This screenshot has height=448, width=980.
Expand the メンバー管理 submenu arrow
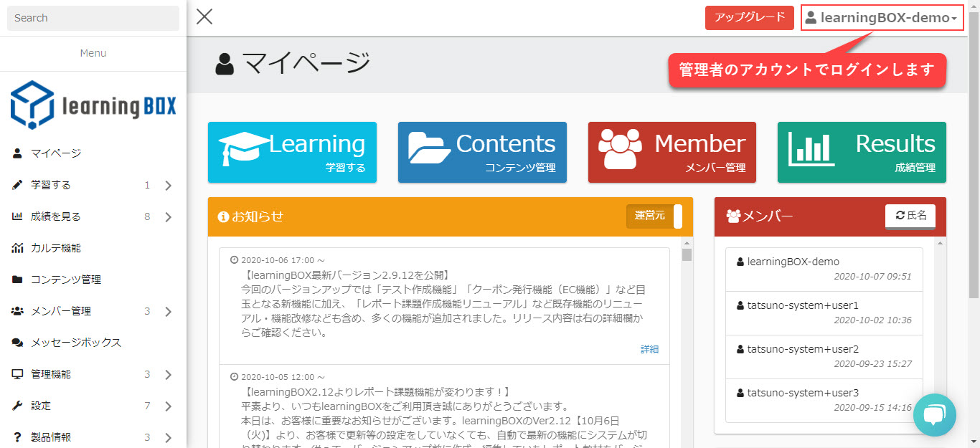tap(168, 312)
